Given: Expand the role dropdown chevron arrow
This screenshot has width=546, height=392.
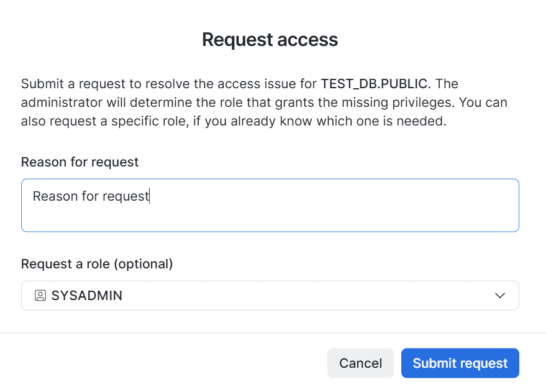Looking at the screenshot, I should pyautogui.click(x=499, y=296).
